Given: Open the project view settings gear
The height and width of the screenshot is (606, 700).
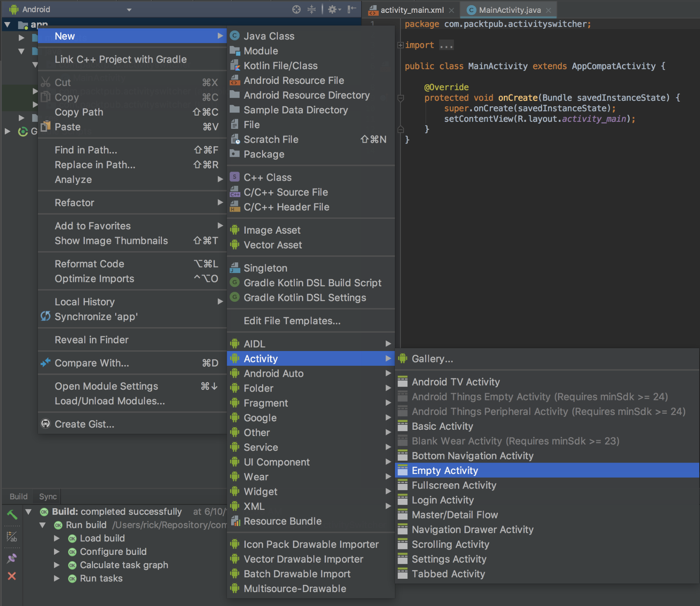Looking at the screenshot, I should pyautogui.click(x=334, y=10).
